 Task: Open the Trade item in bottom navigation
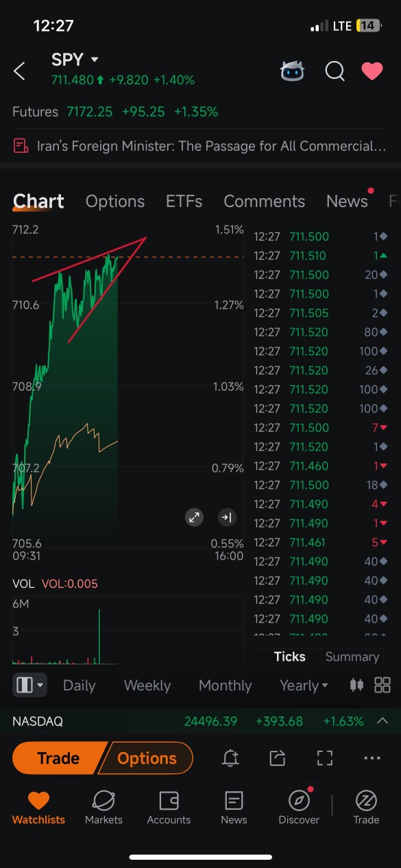366,808
